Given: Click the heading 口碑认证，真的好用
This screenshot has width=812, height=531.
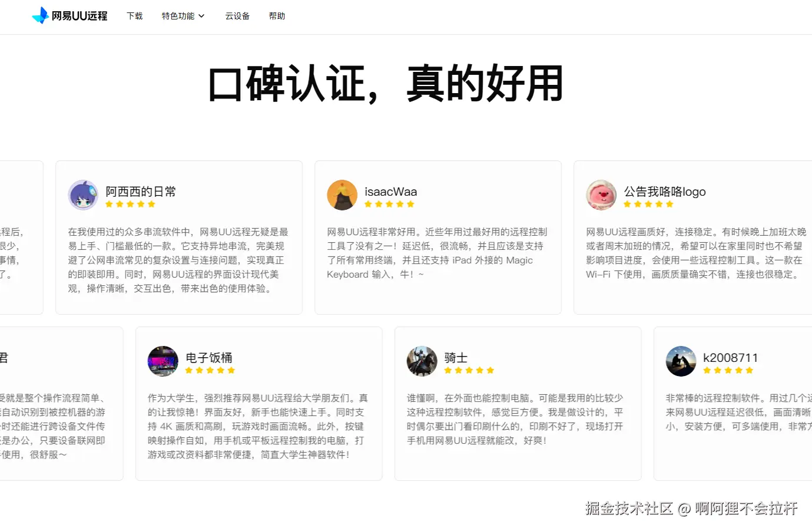Looking at the screenshot, I should coord(386,84).
